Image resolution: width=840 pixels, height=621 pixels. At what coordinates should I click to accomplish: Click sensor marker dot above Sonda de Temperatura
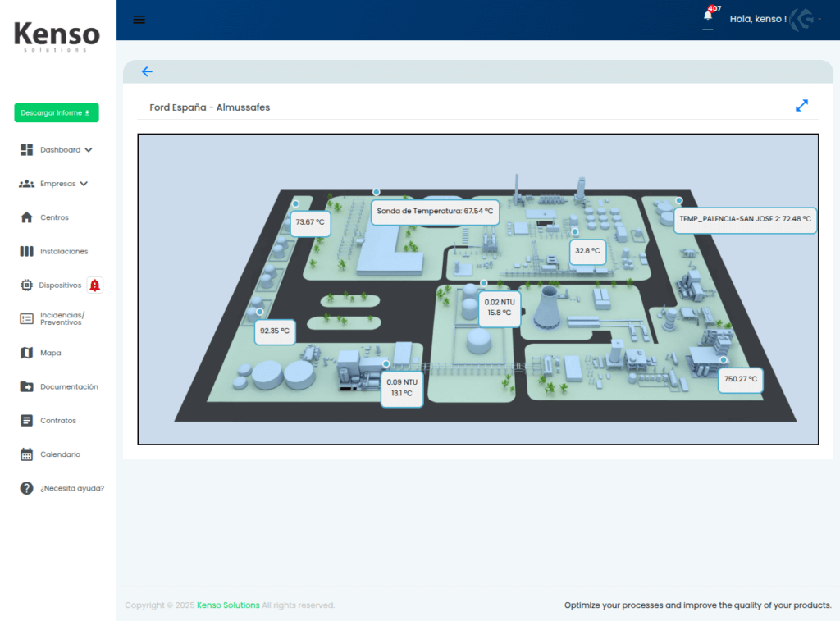pos(377,192)
